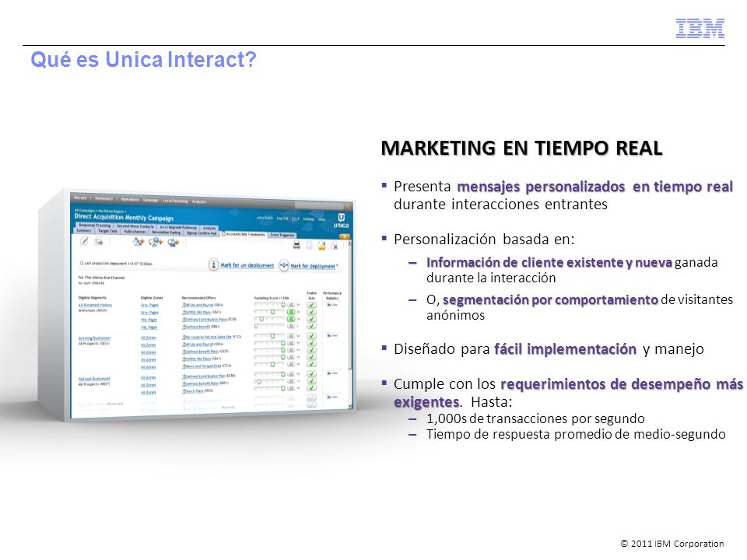Open the Re-route to Mid size Sales Site offer
Viewport: 747px width, 560px height.
tap(207, 337)
